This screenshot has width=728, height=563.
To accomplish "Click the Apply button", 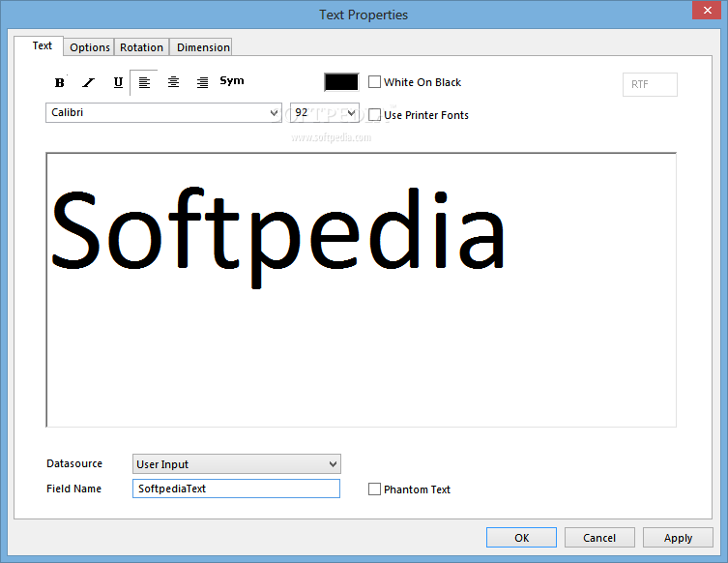I will [678, 538].
